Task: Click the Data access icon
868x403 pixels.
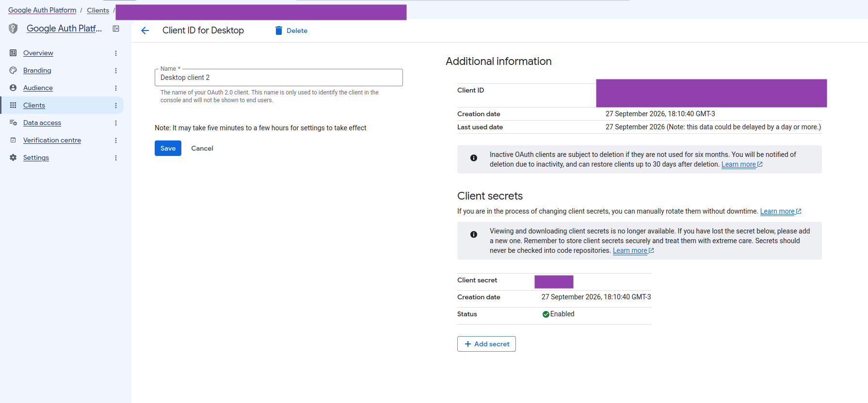Action: 13,123
